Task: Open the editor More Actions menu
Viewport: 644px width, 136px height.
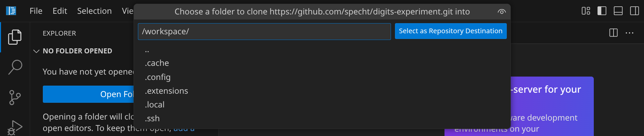Action: pos(629,33)
